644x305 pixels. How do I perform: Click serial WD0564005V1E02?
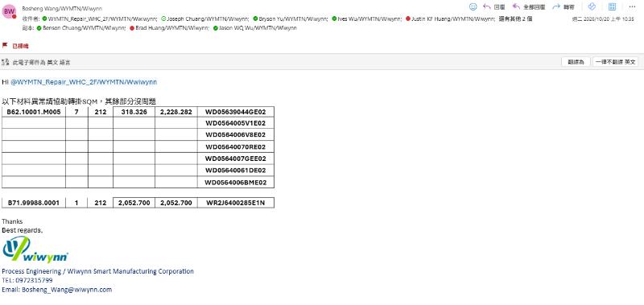pyautogui.click(x=236, y=123)
